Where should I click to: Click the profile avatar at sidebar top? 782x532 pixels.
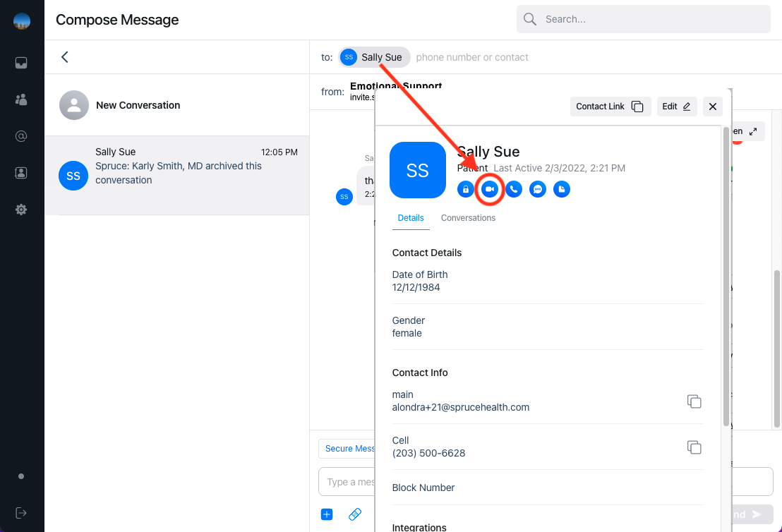click(x=21, y=21)
